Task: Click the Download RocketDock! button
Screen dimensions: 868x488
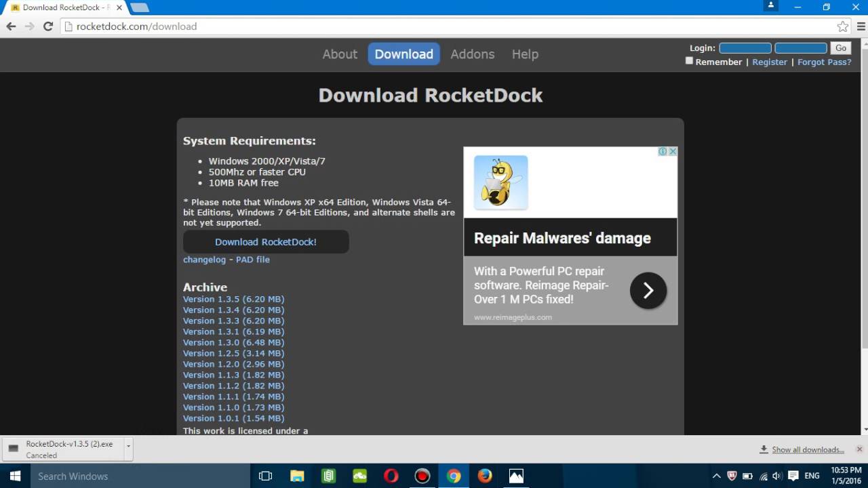Action: click(x=266, y=242)
